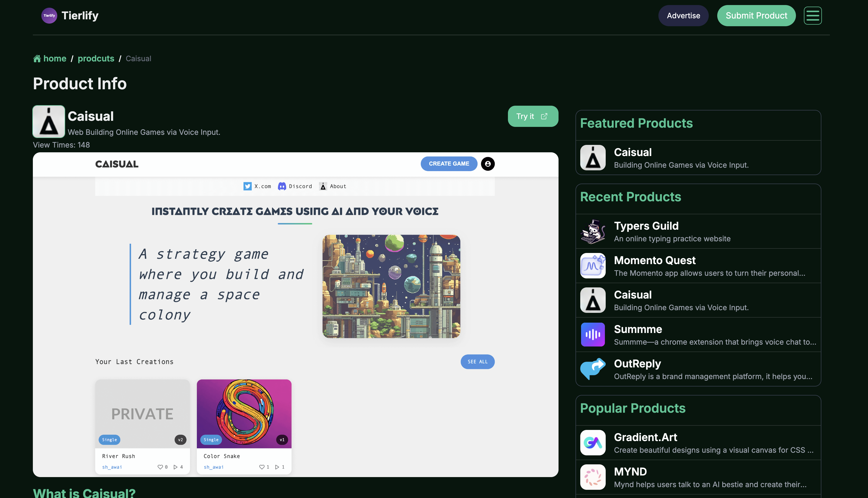Click the Try it button
Image resolution: width=868 pixels, height=498 pixels.
pyautogui.click(x=533, y=116)
